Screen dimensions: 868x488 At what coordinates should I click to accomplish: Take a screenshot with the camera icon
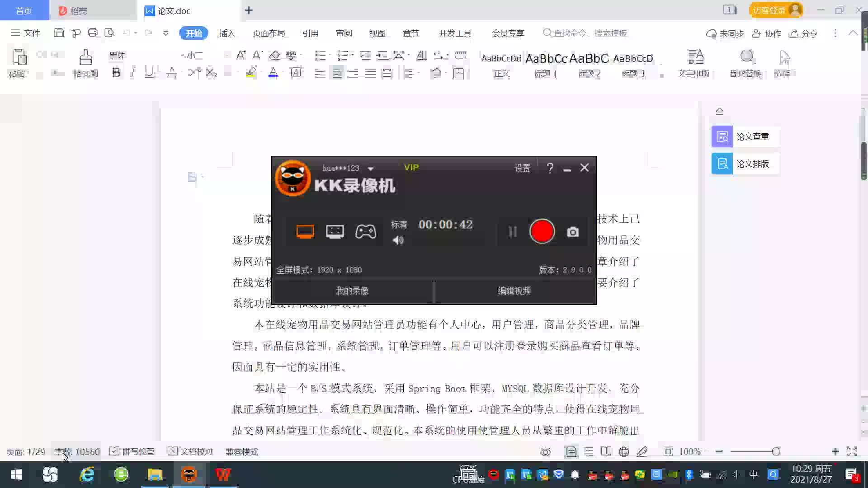pos(572,232)
